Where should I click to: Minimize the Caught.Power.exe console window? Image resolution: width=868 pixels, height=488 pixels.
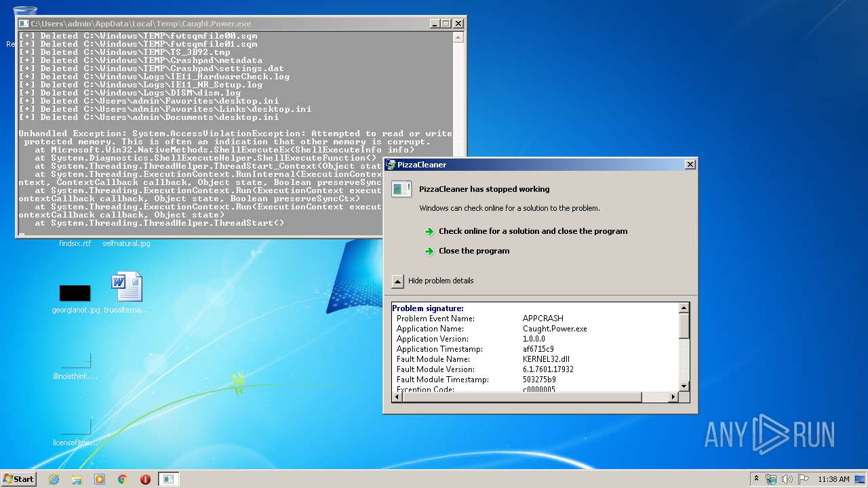435,24
